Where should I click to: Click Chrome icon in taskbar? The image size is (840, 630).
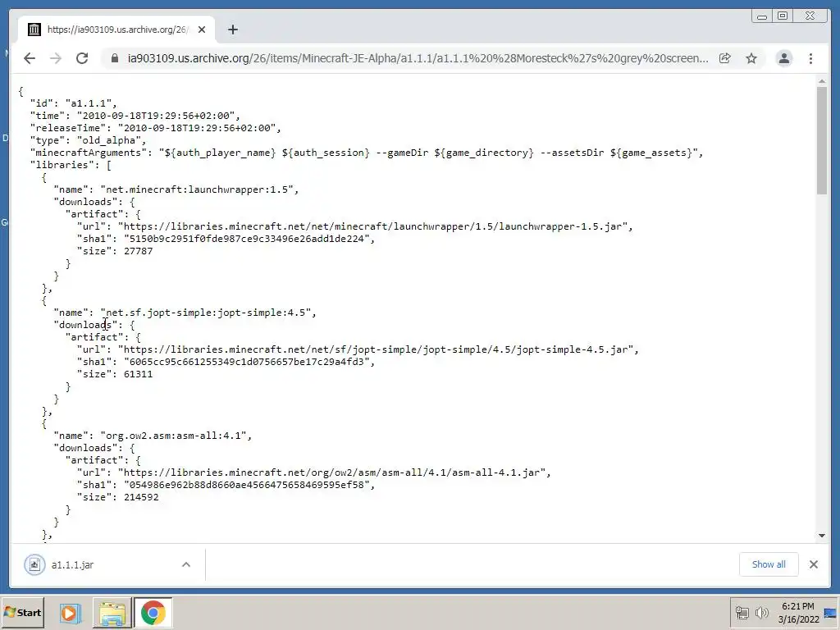click(x=153, y=612)
